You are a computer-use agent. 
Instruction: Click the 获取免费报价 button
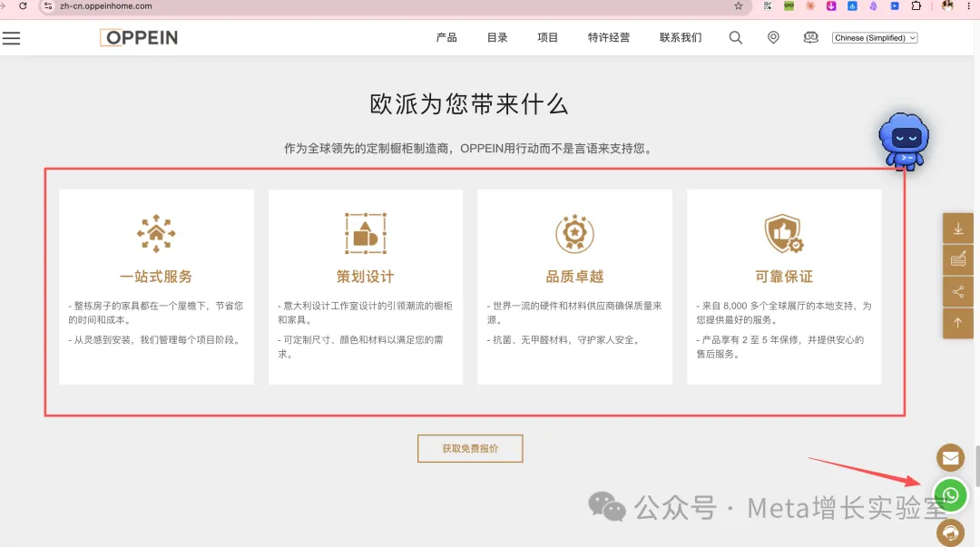[x=470, y=448]
